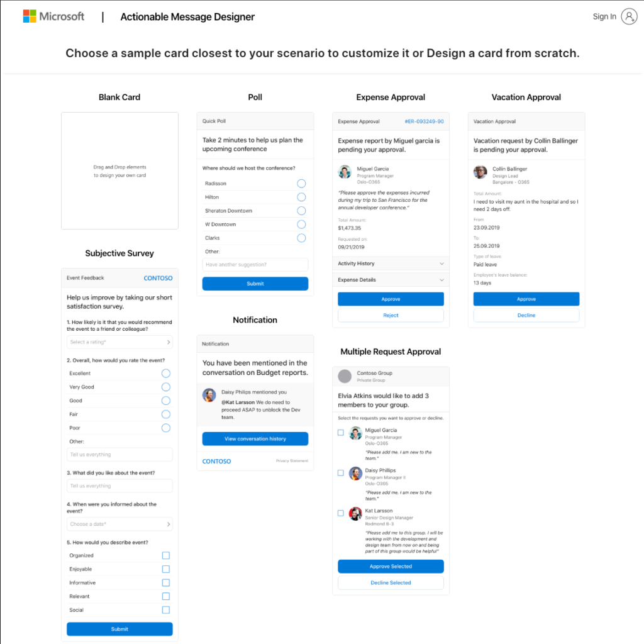644x644 pixels.
Task: Click Miguel Garcia's avatar on Expense Approval
Action: [345, 171]
